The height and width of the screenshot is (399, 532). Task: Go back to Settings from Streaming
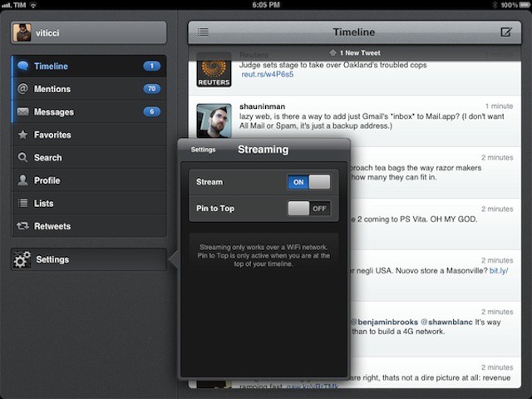pyautogui.click(x=203, y=150)
